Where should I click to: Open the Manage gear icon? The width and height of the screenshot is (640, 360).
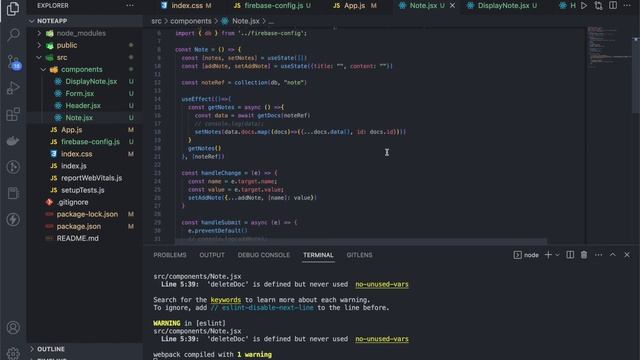coord(13,353)
